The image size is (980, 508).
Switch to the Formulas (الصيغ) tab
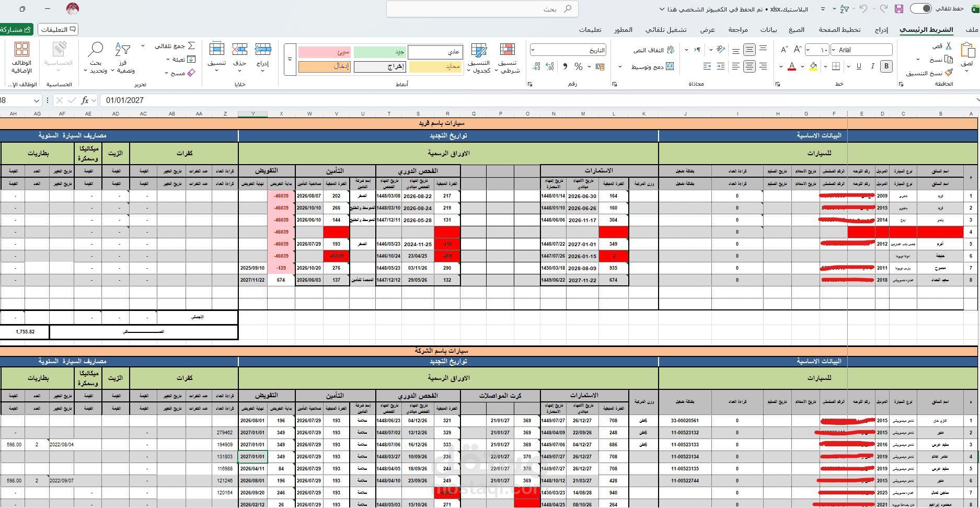tap(797, 30)
